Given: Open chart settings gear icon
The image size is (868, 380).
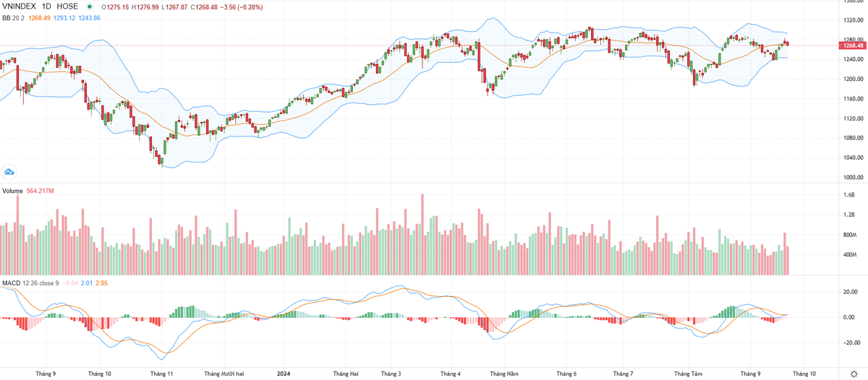Looking at the screenshot, I should click(854, 373).
